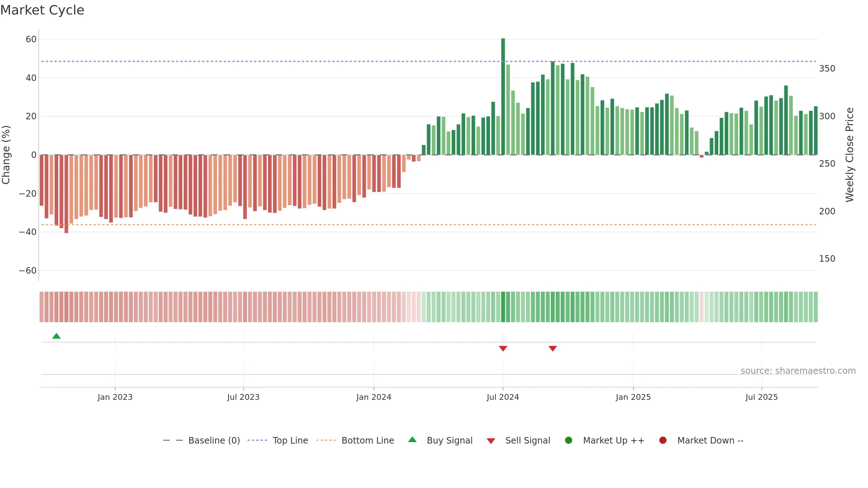
Task: Click the 150 price tick label
Action: tap(827, 259)
